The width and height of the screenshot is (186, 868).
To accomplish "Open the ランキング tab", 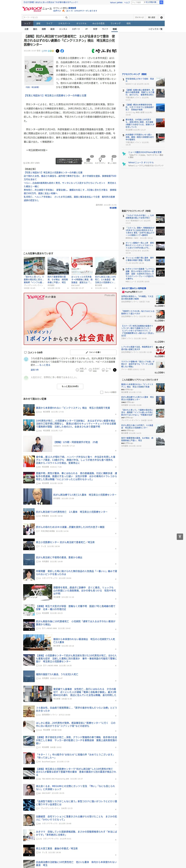I will tap(115, 24).
